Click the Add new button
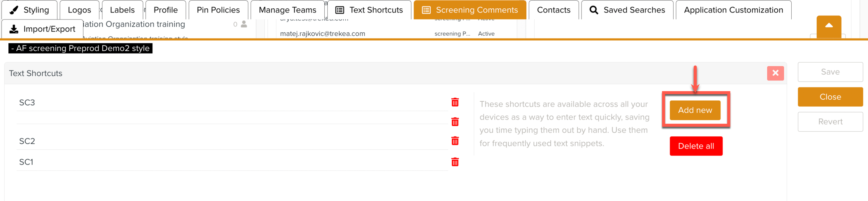 pyautogui.click(x=695, y=110)
